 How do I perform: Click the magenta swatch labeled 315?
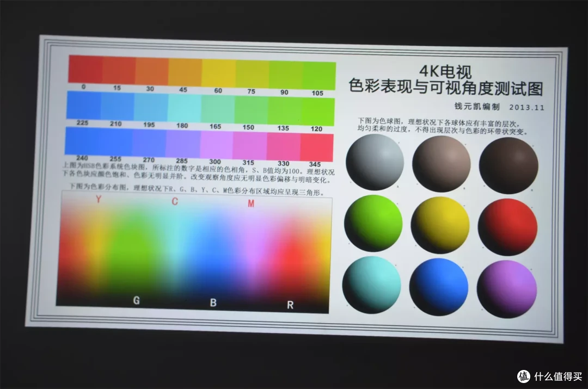250,146
